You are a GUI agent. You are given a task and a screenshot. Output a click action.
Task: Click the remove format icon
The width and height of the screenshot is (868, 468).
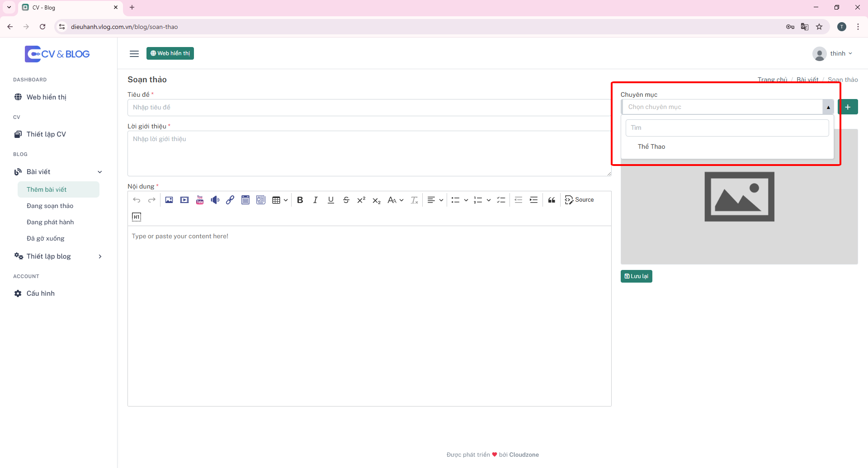point(414,200)
